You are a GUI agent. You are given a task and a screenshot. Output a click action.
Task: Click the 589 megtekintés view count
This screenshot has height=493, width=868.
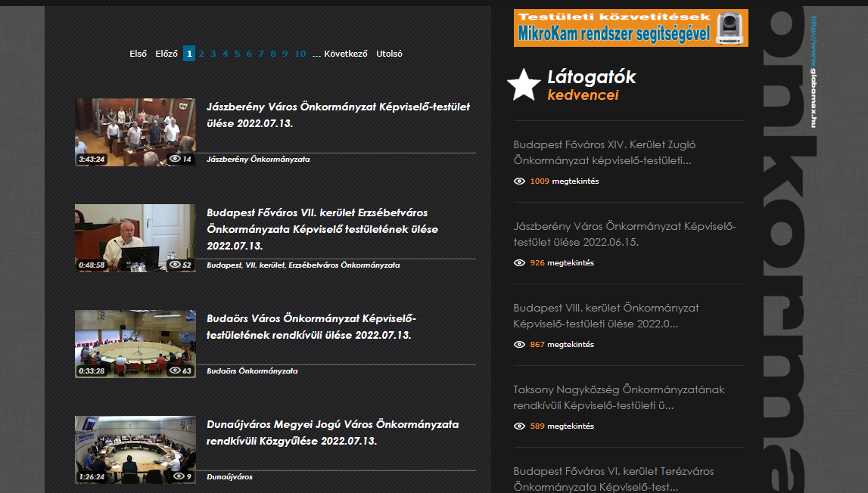[562, 426]
